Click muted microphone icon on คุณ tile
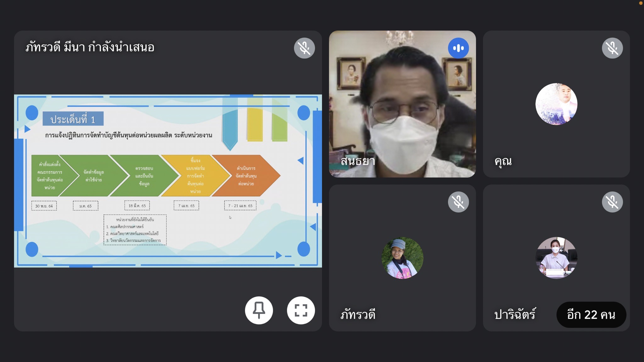Viewport: 644px width, 362px height. [x=612, y=48]
